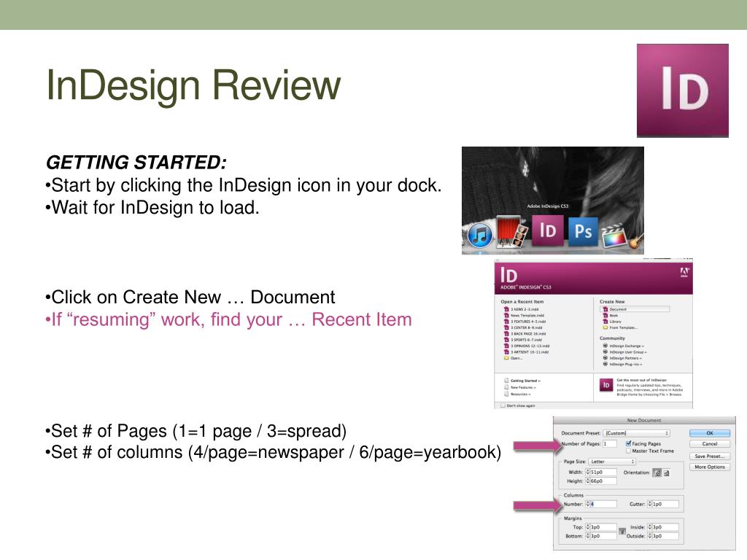Click Cancel in New Document dialog
Image resolution: width=747 pixels, height=560 pixels.
click(710, 444)
